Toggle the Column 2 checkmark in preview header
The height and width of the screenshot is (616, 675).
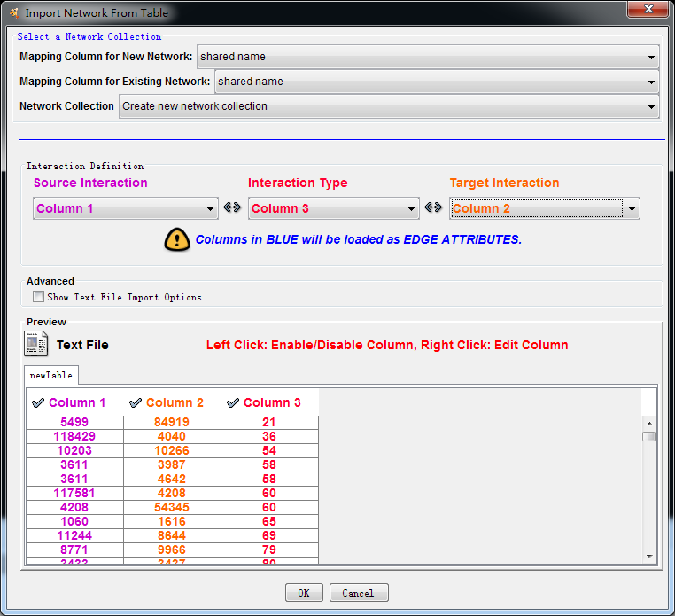(x=136, y=402)
